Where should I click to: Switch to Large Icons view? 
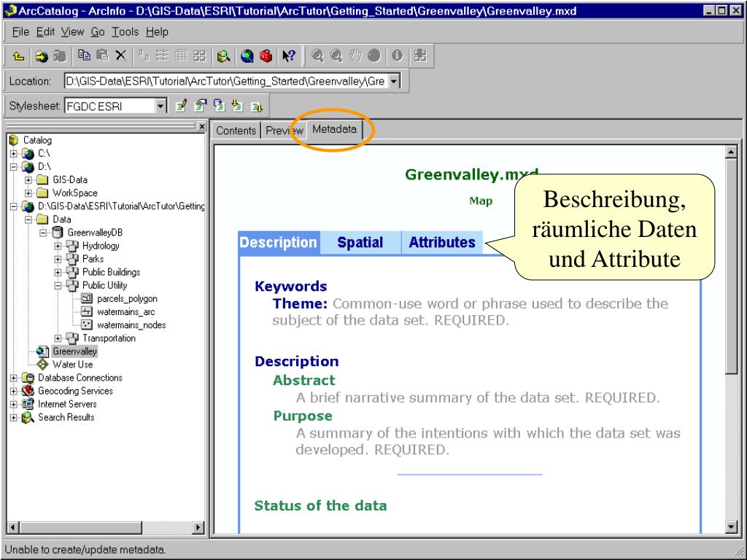point(144,56)
